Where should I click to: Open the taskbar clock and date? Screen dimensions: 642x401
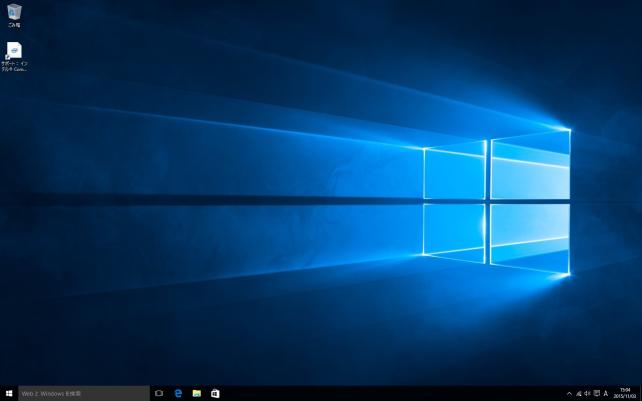[x=624, y=394]
